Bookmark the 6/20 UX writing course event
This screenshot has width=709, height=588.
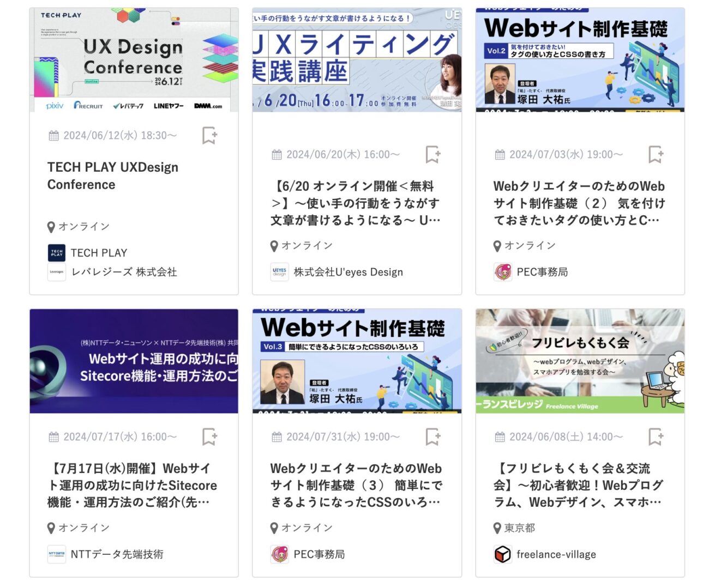(x=433, y=154)
